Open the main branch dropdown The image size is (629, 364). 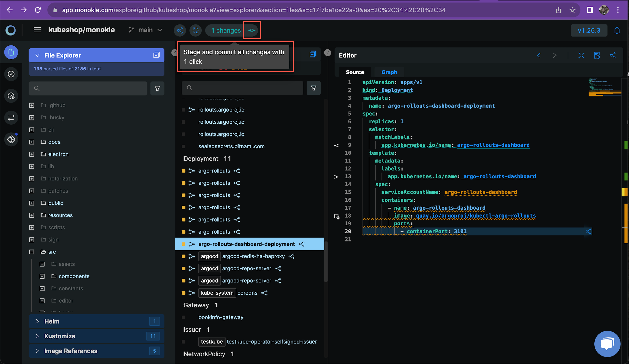click(x=146, y=30)
